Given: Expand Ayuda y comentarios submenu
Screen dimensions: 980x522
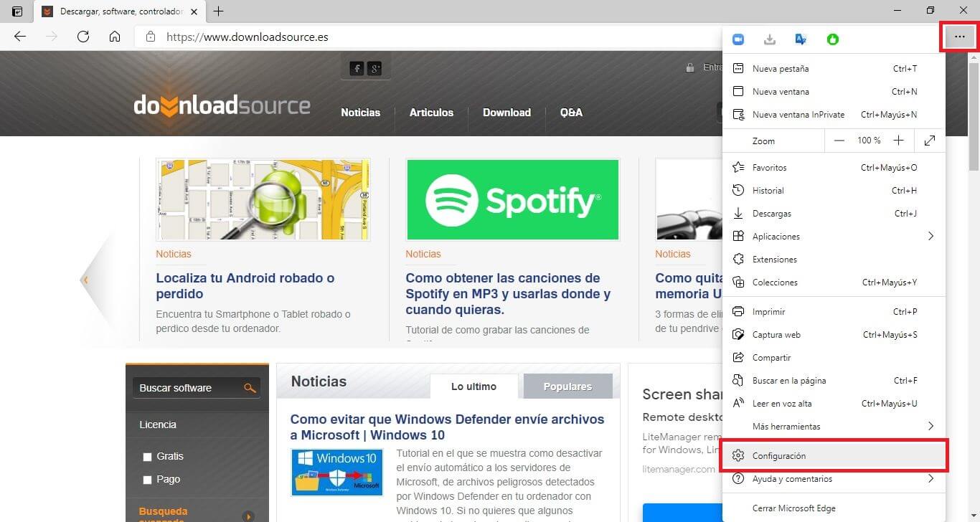Looking at the screenshot, I should [834, 479].
